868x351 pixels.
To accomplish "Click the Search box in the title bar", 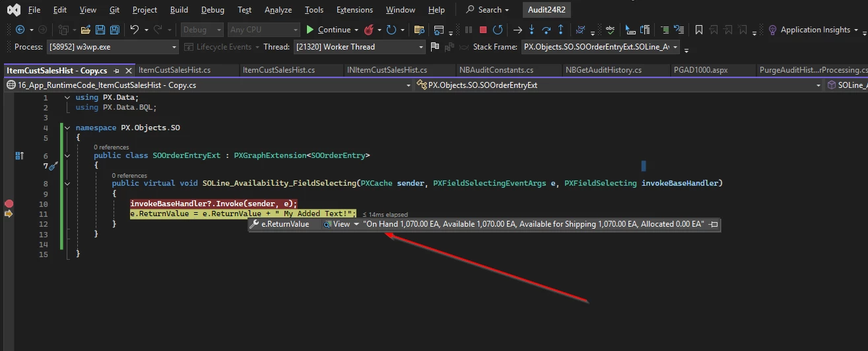I will click(488, 10).
